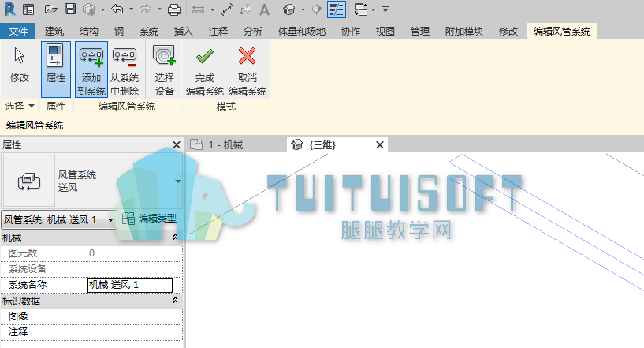The image size is (644, 348).
Task: Switch to the 结构 ribbon tab
Action: point(89,32)
